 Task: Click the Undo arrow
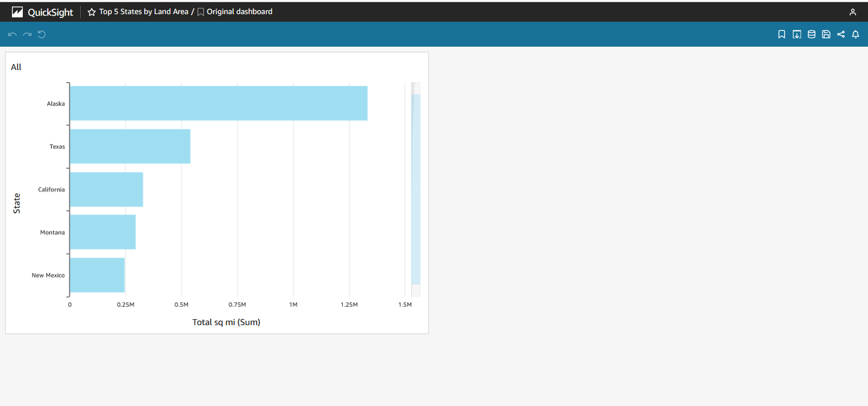click(x=12, y=34)
